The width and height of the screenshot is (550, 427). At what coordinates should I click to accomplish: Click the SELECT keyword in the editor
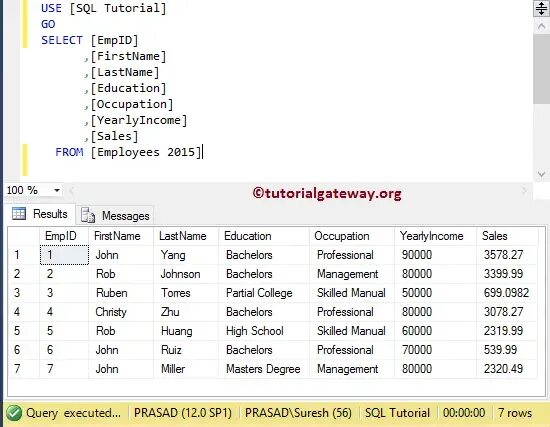62,40
